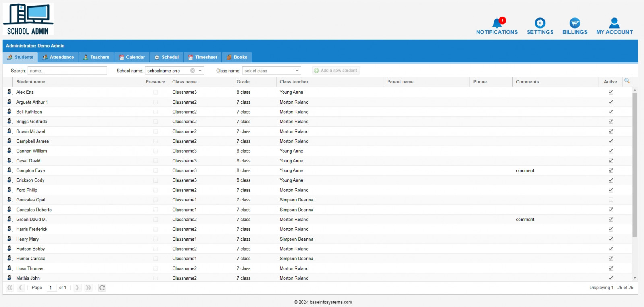Image resolution: width=644 pixels, height=307 pixels.
Task: Expand the School name dropdown arrow
Action: [x=200, y=71]
